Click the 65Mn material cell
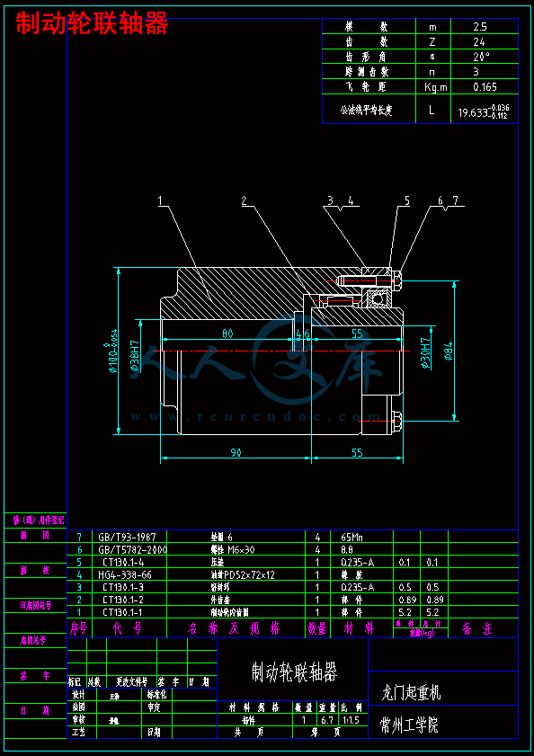 pyautogui.click(x=352, y=537)
